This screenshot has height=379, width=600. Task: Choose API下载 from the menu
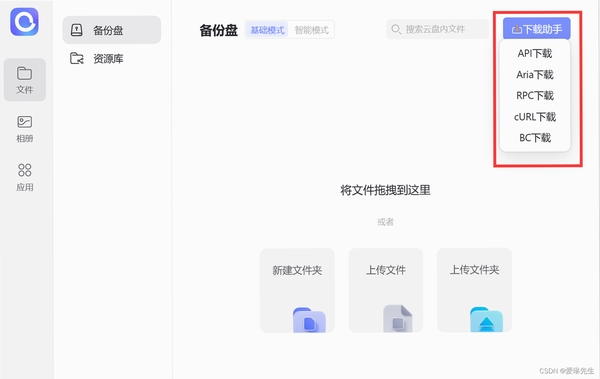(535, 54)
